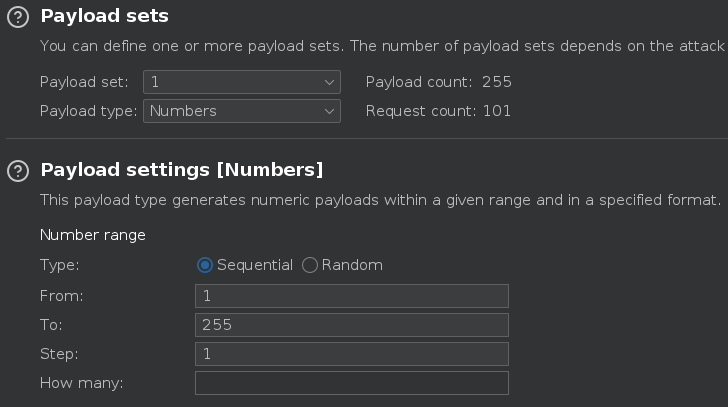Click into the Step value field
Viewport: 728px width, 407px height.
coord(351,354)
